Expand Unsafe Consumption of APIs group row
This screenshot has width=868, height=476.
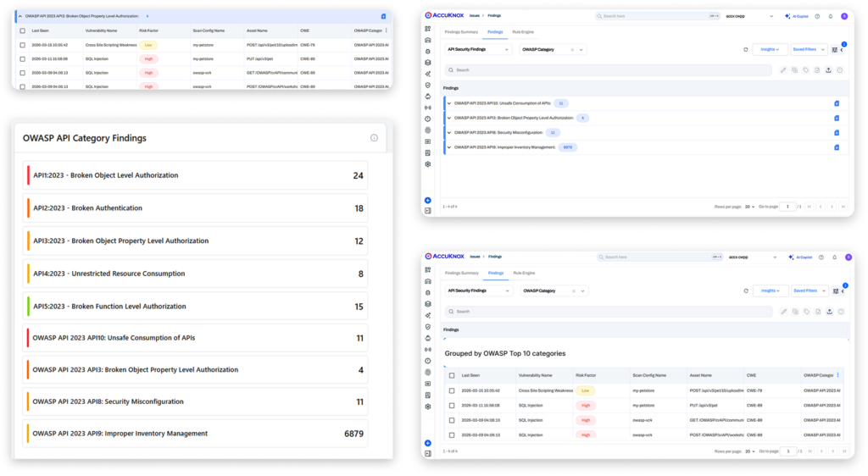click(x=449, y=103)
